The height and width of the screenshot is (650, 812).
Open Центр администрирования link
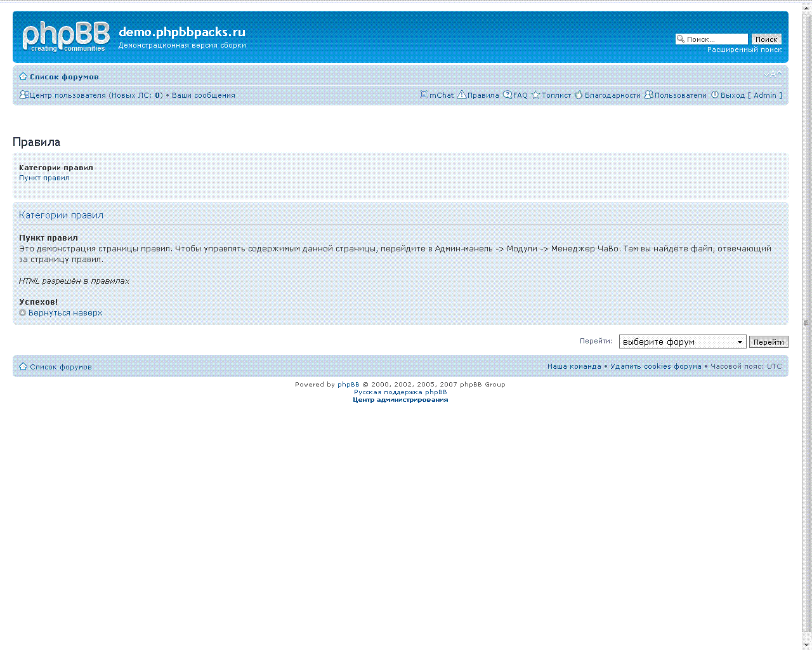pos(400,400)
